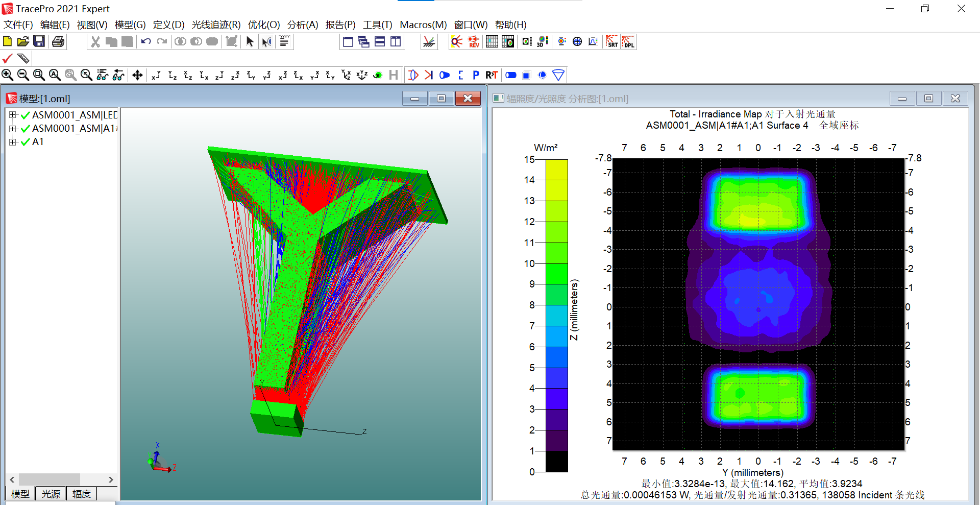Insert a blue block primitive
The image size is (980, 505).
click(x=527, y=75)
